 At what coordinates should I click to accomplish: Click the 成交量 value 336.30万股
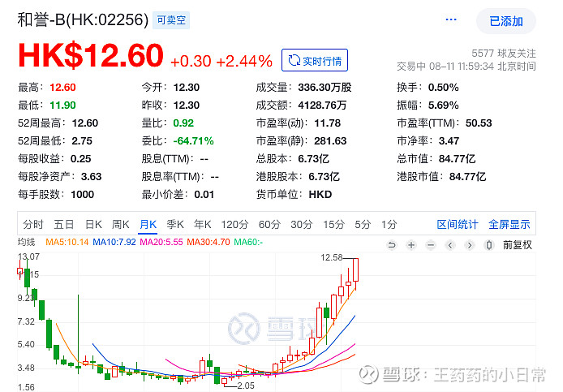[324, 88]
